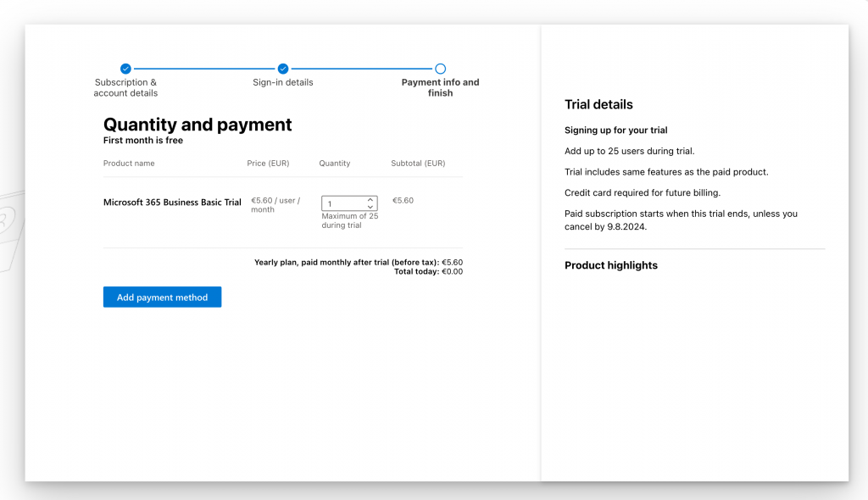This screenshot has height=500, width=868.
Task: Decrease quantity with the down arrow
Action: [x=370, y=207]
